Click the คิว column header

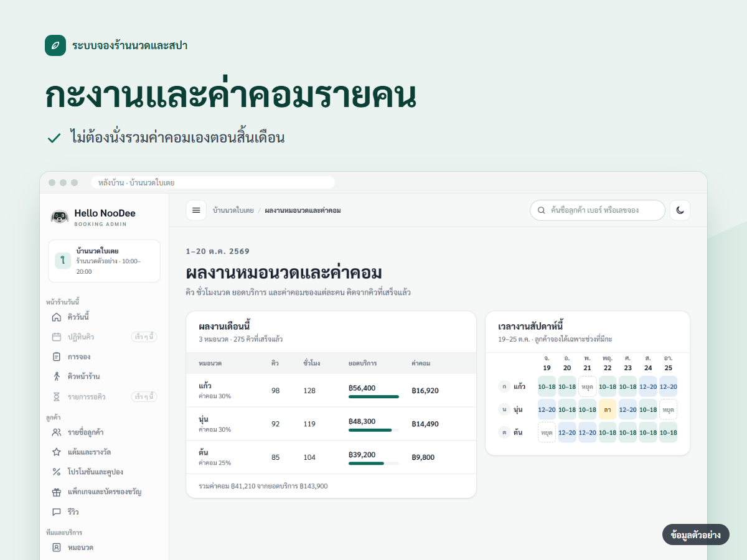[275, 363]
